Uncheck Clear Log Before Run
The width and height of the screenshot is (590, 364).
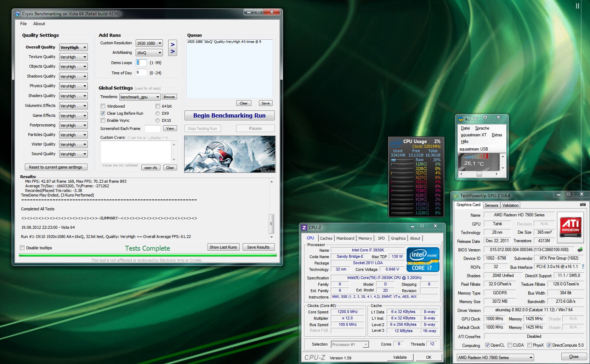click(x=103, y=113)
